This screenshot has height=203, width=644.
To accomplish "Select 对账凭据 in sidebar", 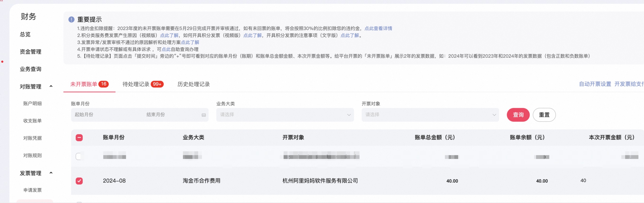I will [x=32, y=138].
